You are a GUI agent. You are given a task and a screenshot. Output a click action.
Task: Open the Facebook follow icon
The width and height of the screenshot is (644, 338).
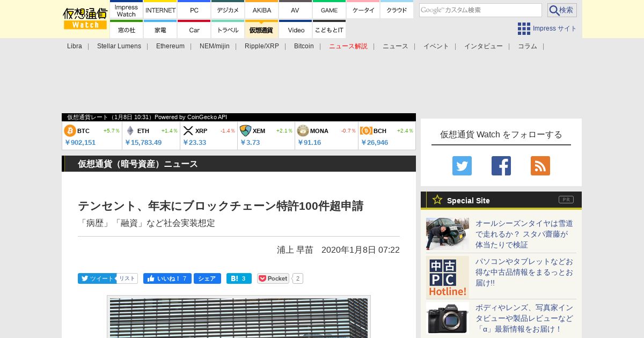click(501, 166)
